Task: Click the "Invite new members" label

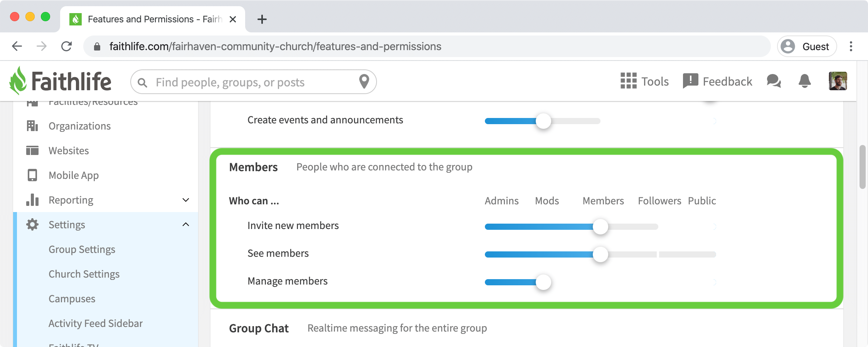Action: [293, 226]
